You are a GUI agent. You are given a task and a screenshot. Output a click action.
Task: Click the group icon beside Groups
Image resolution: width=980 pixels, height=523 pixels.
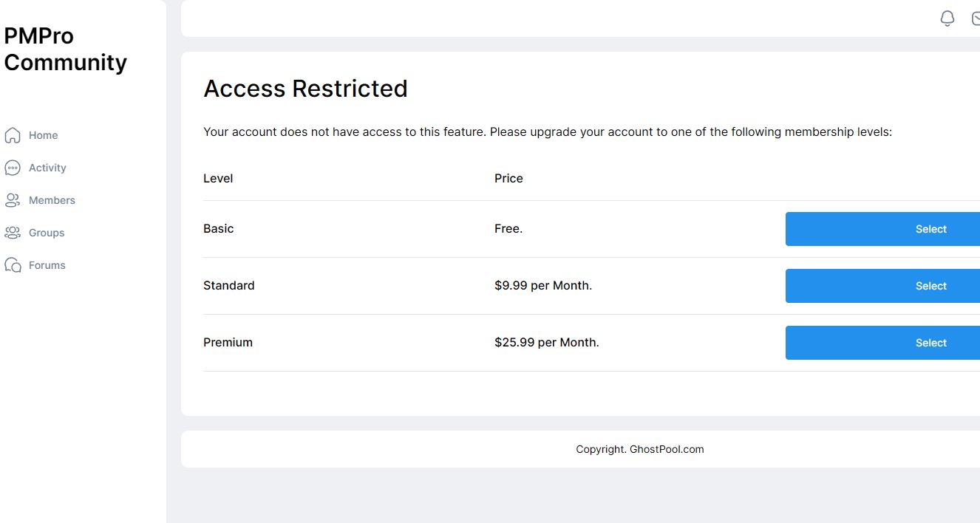13,233
